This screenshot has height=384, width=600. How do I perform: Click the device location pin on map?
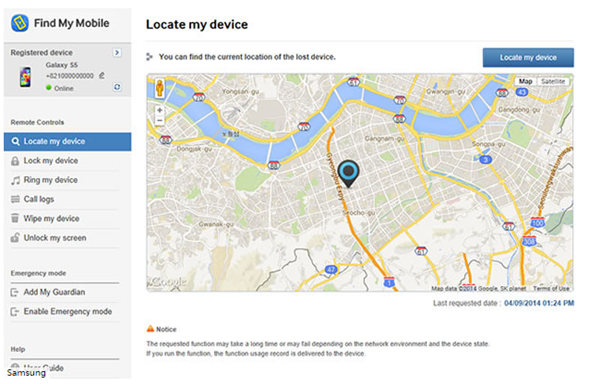(348, 174)
